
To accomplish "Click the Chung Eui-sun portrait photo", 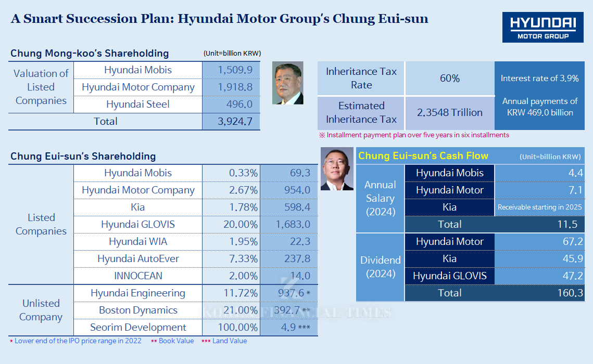I will pos(336,169).
